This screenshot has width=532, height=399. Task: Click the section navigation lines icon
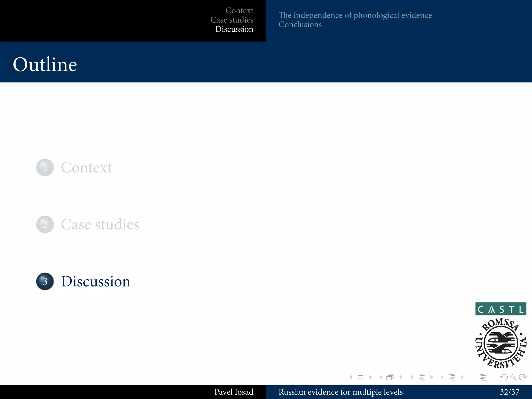pos(452,377)
